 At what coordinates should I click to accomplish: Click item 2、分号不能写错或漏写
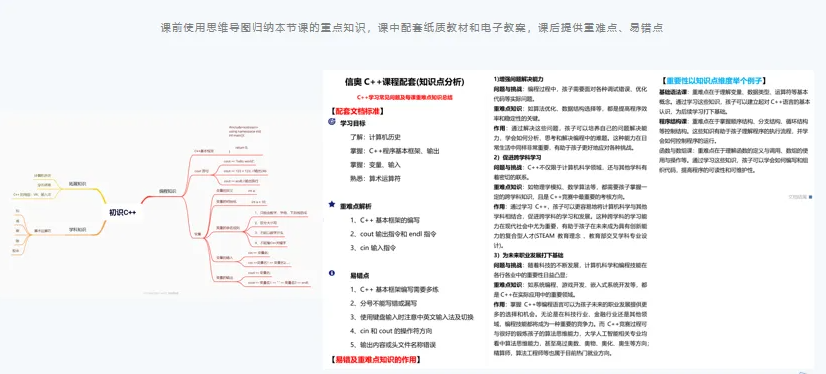click(x=384, y=303)
